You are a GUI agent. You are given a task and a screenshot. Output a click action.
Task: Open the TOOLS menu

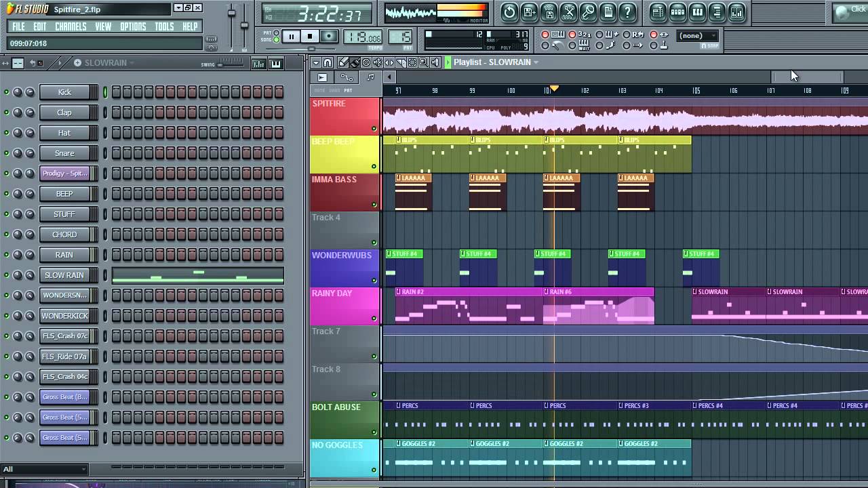pyautogui.click(x=164, y=27)
